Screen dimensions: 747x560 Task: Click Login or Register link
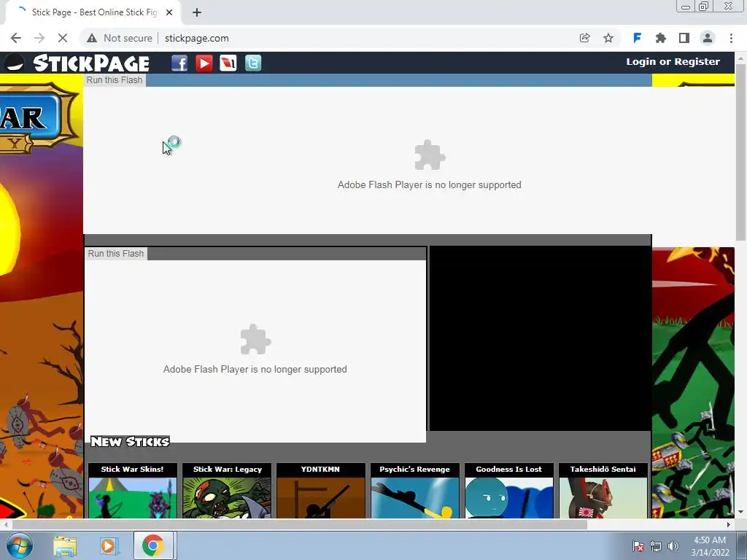(x=673, y=62)
